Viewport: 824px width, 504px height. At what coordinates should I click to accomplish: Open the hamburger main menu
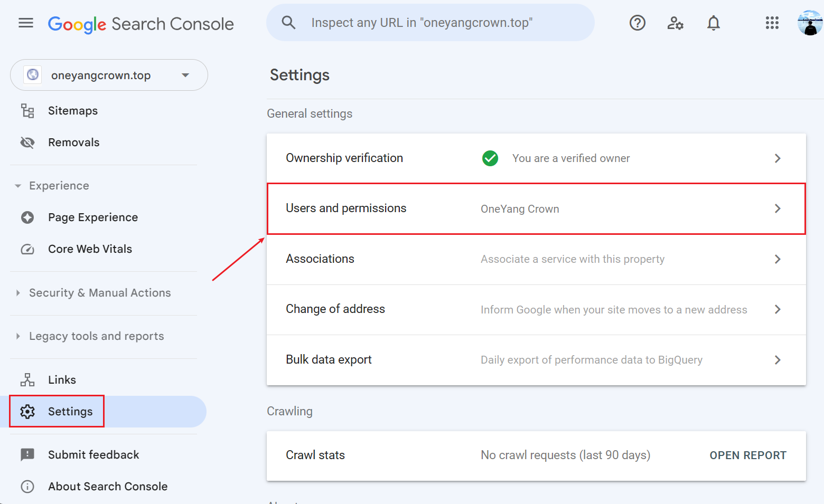[26, 23]
